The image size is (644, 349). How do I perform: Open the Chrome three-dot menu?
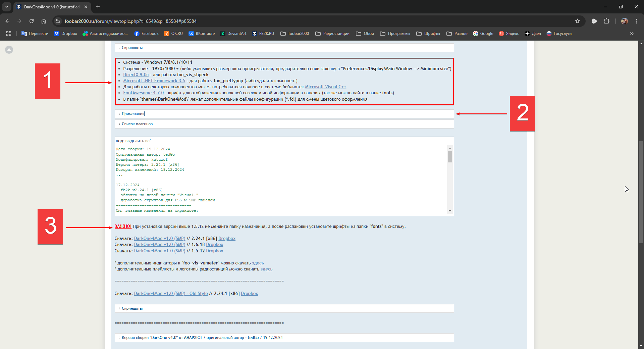point(637,21)
